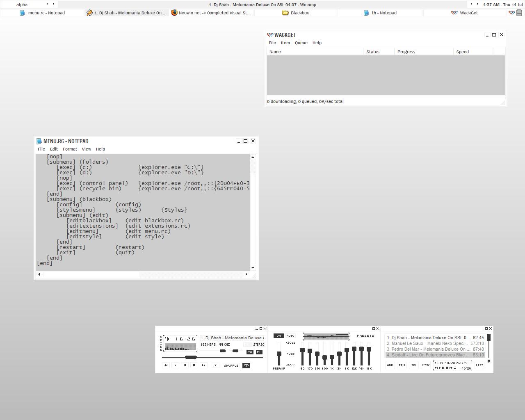This screenshot has width=525, height=420.
Task: Click the playlist LIST button
Action: [x=479, y=365]
